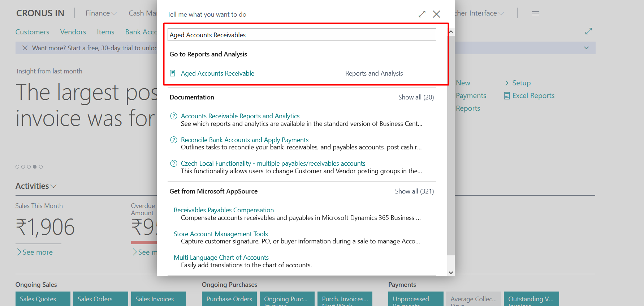Show all 20 documentation results
The height and width of the screenshot is (306, 644).
pyautogui.click(x=416, y=97)
